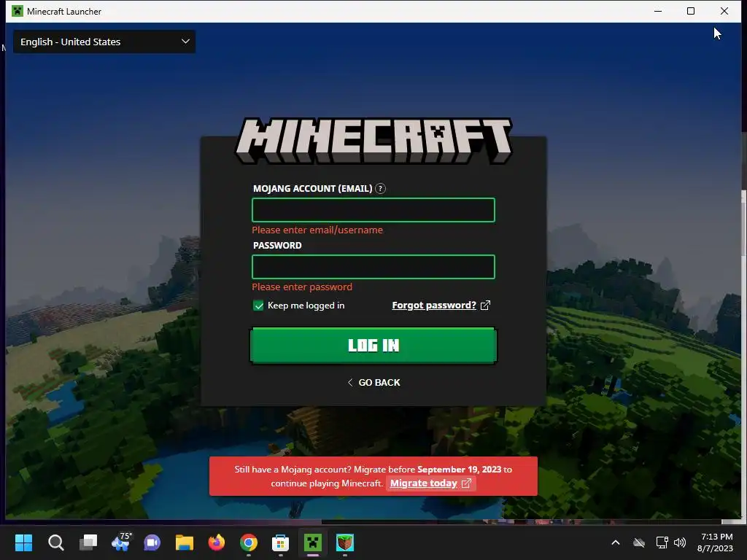Select the Minecraft Launcher creeper taskbar icon
This screenshot has width=747, height=560.
click(x=313, y=542)
